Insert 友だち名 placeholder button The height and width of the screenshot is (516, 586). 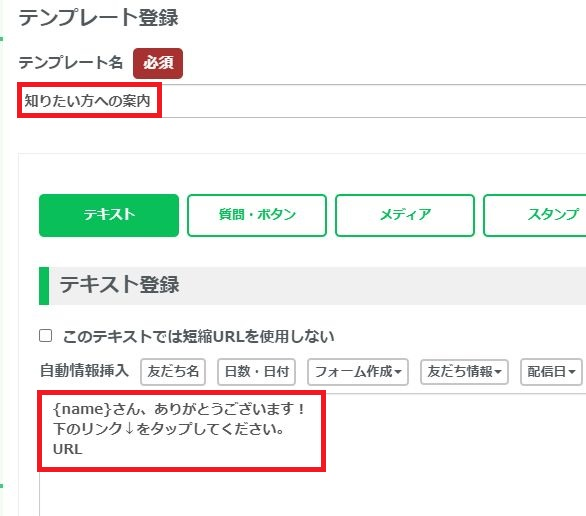coord(173,372)
